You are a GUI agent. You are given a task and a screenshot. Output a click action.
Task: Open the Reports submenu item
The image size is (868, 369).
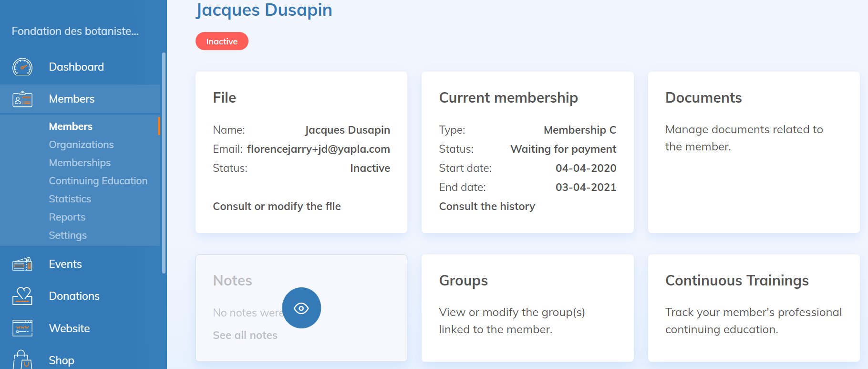click(x=67, y=217)
